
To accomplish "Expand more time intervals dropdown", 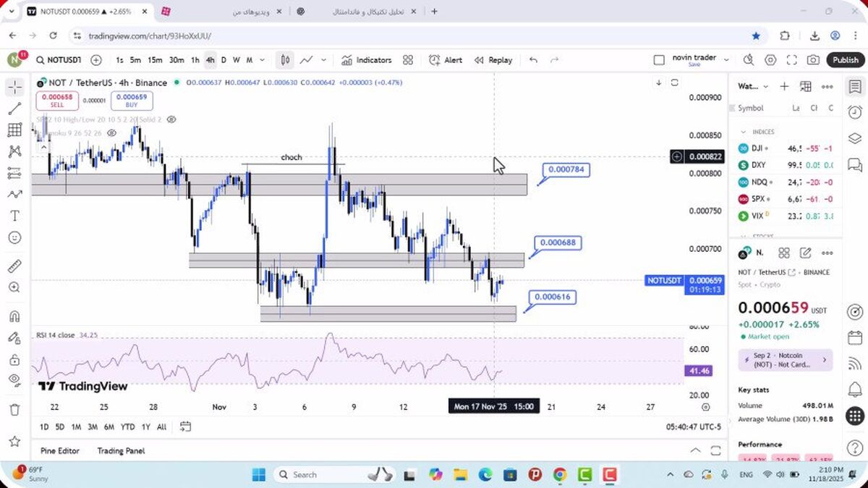I will (262, 60).
